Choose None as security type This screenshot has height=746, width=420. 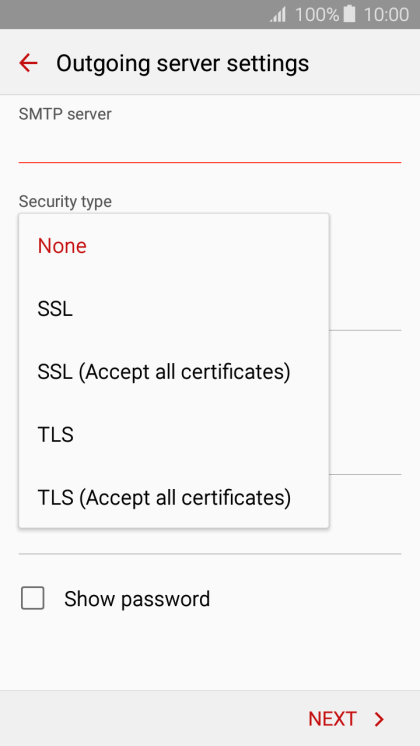pyautogui.click(x=174, y=246)
